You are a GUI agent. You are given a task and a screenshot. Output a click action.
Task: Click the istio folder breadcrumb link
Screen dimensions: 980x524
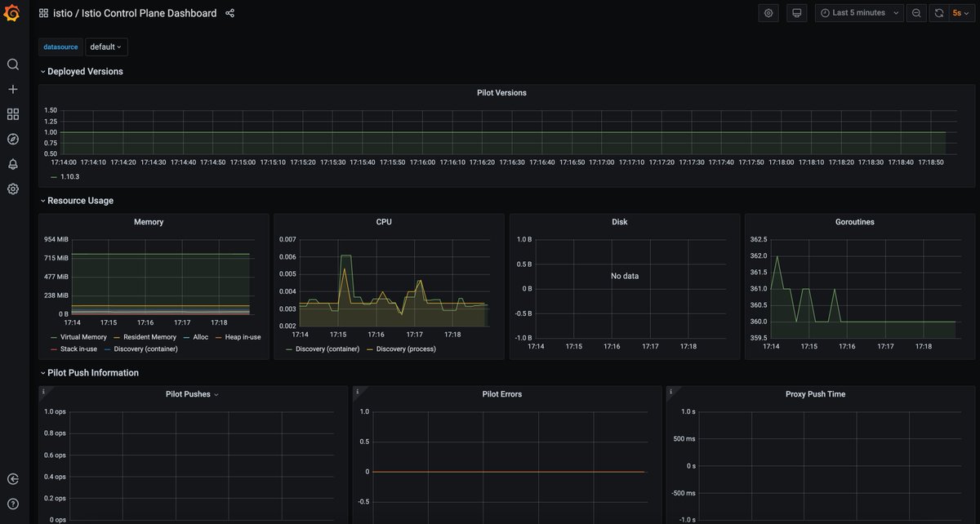63,13
